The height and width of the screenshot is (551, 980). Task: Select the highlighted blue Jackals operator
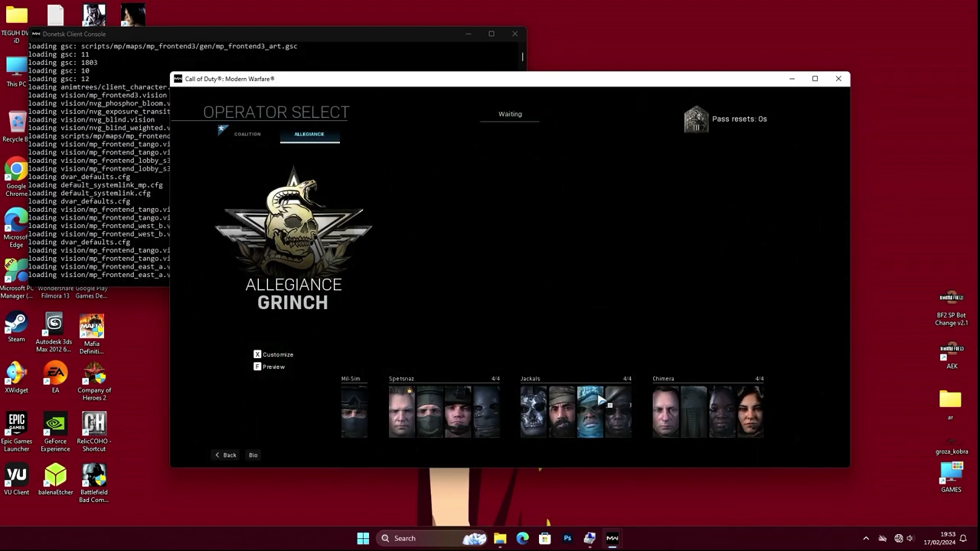[590, 412]
